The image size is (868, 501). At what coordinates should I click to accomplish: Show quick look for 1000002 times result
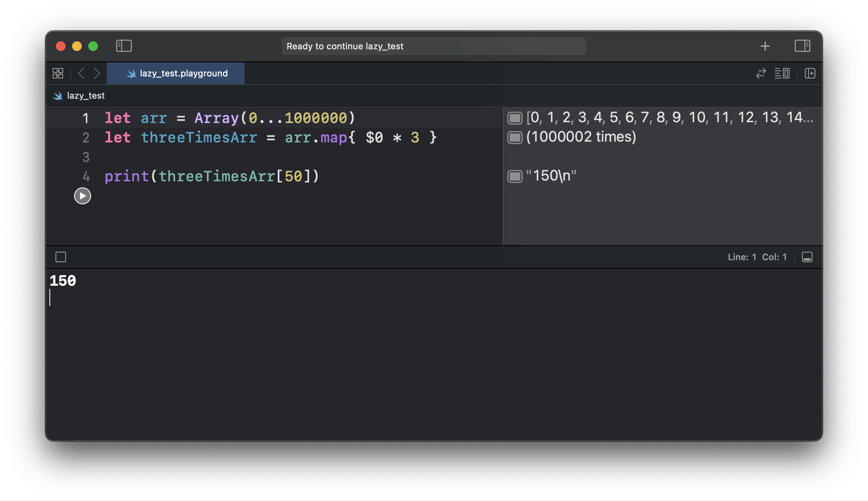515,138
